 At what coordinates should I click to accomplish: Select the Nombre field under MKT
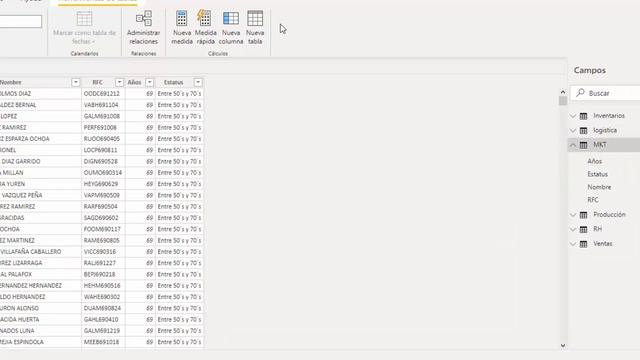pos(599,187)
